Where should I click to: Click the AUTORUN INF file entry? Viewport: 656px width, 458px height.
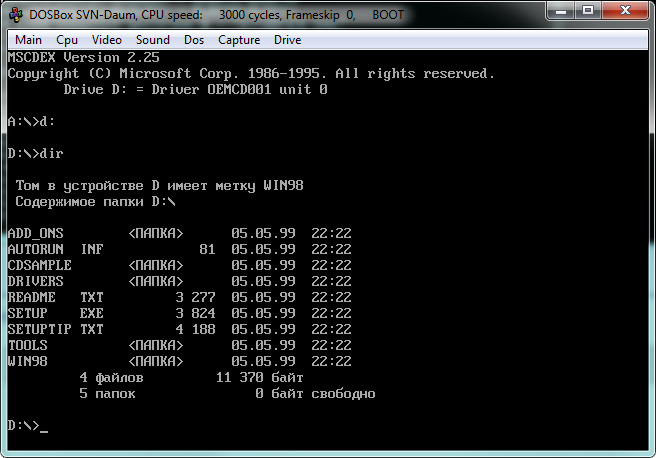pyautogui.click(x=179, y=249)
